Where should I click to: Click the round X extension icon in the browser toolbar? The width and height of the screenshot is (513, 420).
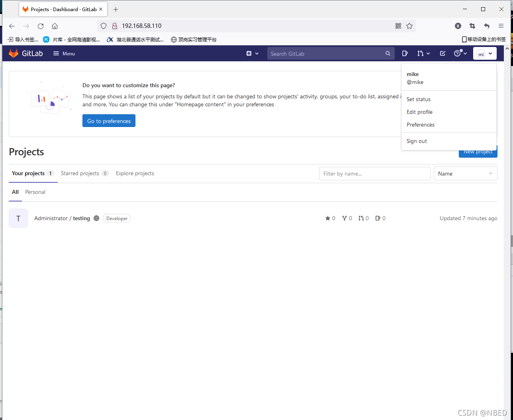(458, 26)
